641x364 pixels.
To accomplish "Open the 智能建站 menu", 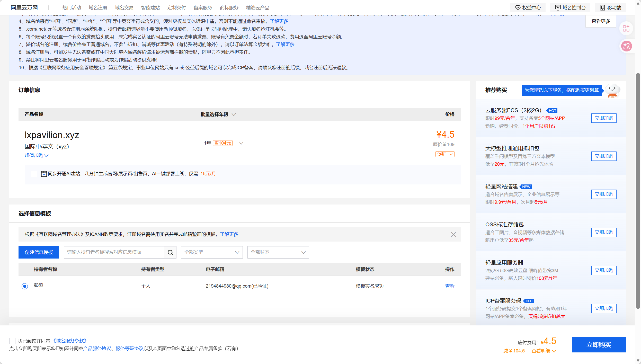I will click(150, 8).
